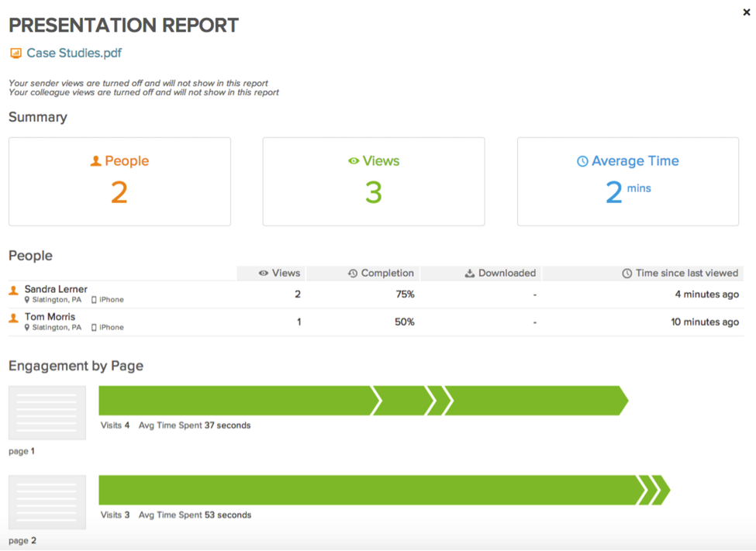Click the Time since last viewed header

(x=680, y=273)
